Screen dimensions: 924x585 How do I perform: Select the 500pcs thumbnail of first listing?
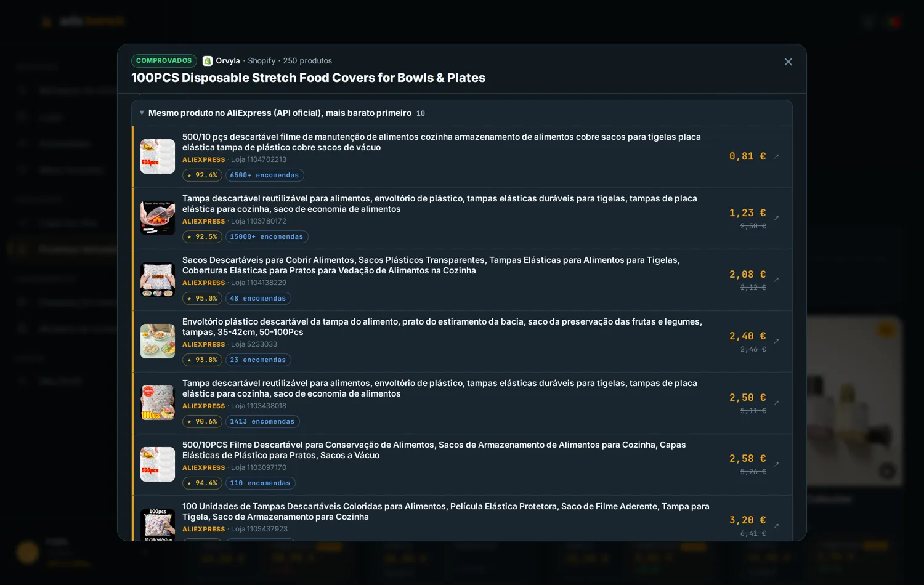click(158, 156)
